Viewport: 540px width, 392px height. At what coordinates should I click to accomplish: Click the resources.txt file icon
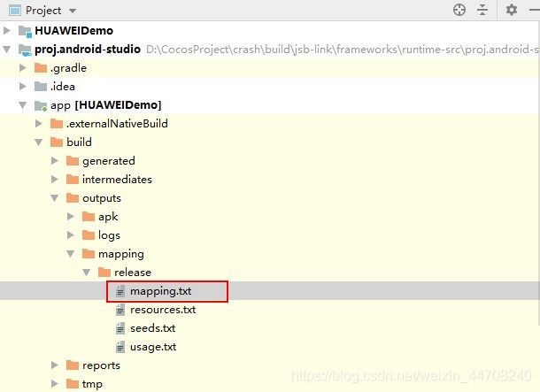(120, 310)
